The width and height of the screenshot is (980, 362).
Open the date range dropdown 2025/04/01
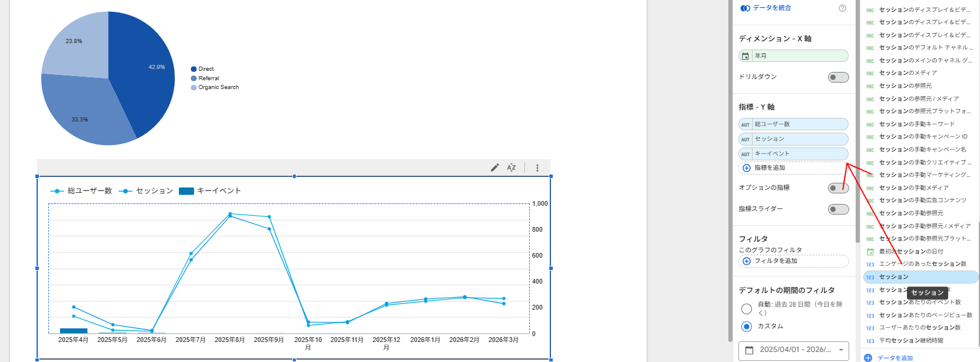[x=794, y=350]
